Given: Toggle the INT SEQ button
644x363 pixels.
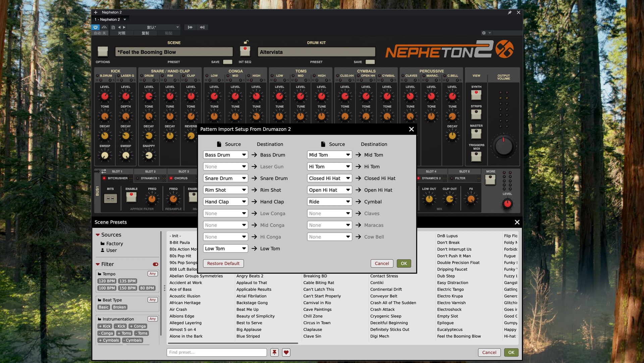Looking at the screenshot, I should coord(245,51).
